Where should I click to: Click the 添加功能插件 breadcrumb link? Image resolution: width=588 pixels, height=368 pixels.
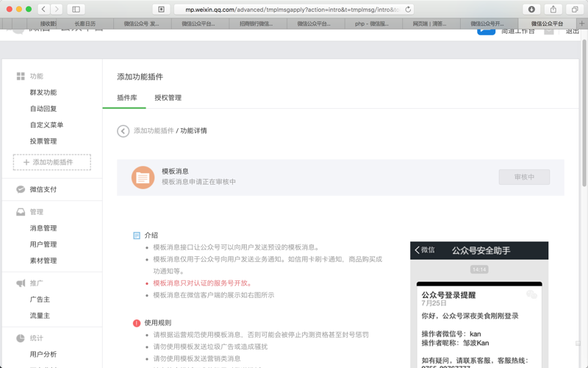(x=154, y=131)
